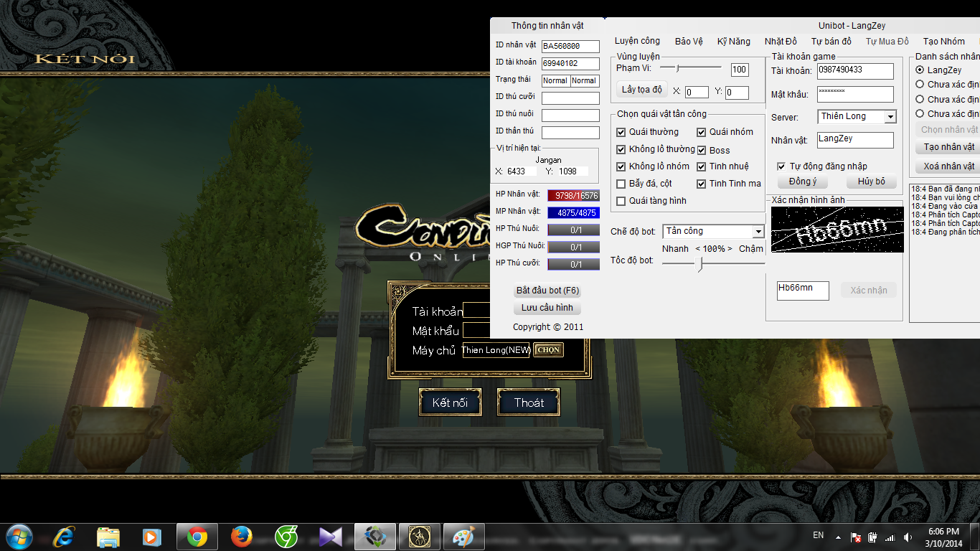Enable the Bẫy đá, cột checkbox

point(621,184)
